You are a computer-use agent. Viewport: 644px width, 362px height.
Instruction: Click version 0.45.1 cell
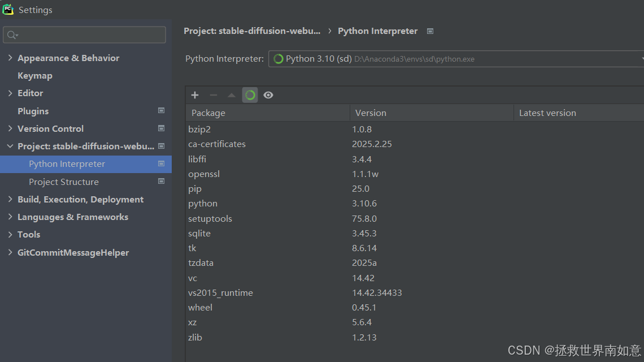click(364, 308)
